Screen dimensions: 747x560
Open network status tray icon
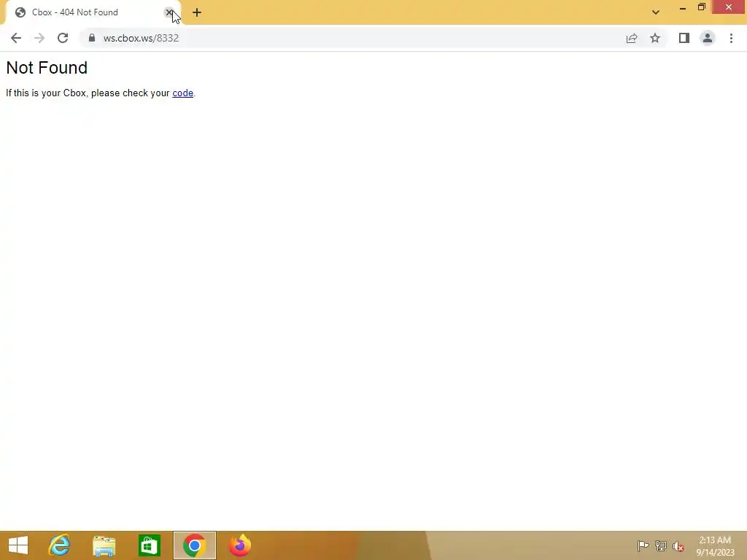pyautogui.click(x=661, y=545)
